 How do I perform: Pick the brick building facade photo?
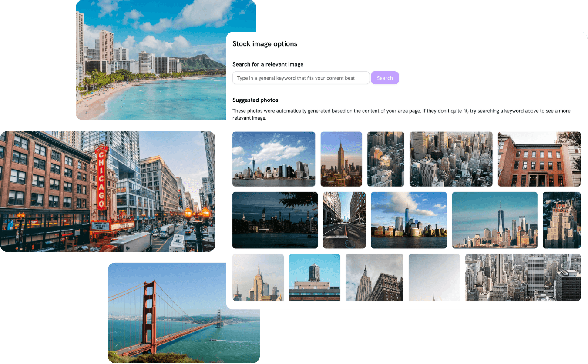coord(539,159)
